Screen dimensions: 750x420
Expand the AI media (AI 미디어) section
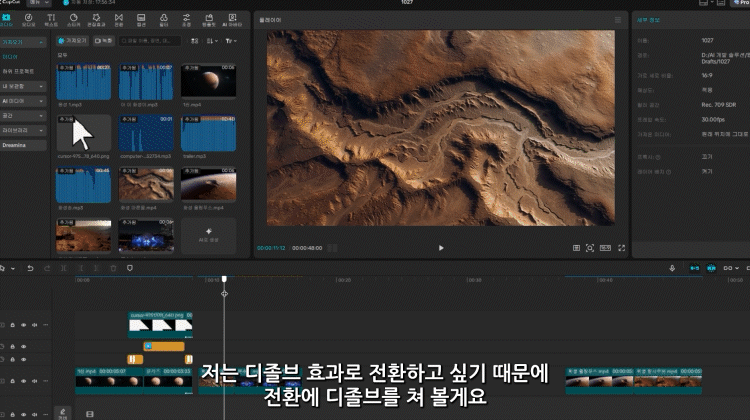pyautogui.click(x=23, y=101)
